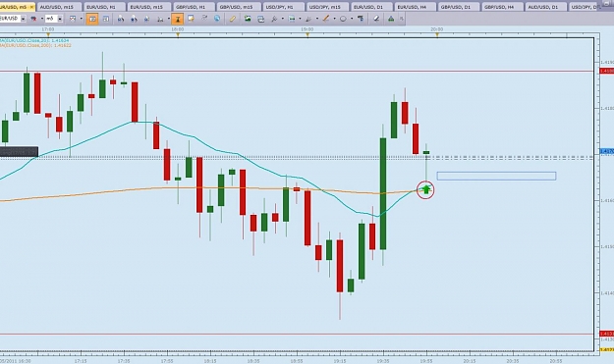Screen dimensions: 614x364
Task: Expand the arrow left of the hourglass button
Action: click(168, 19)
